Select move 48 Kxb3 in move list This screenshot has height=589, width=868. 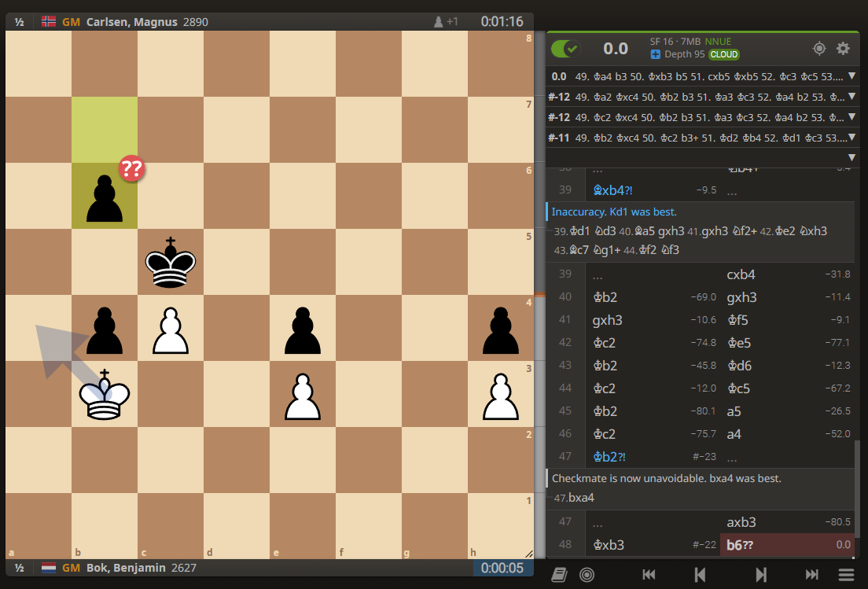pos(608,545)
